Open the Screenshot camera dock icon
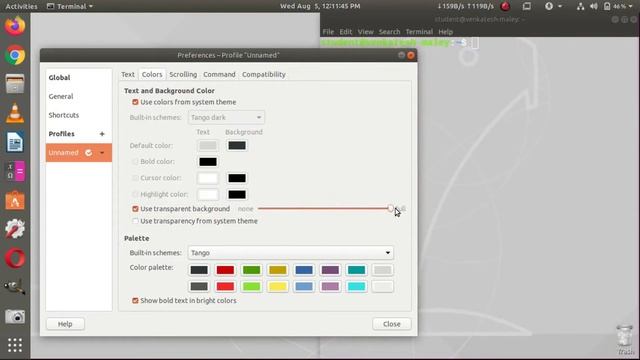 coord(15,316)
